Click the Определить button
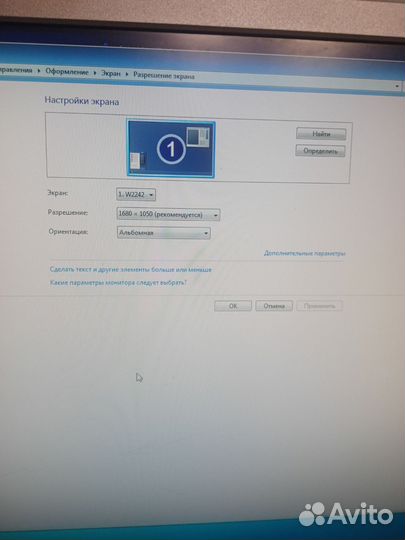Screen dimensions: 405x540 320,151
